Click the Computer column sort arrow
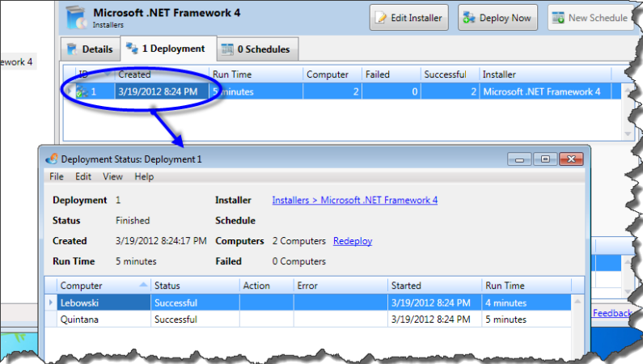Screen dimensions: 643x364 point(143,284)
